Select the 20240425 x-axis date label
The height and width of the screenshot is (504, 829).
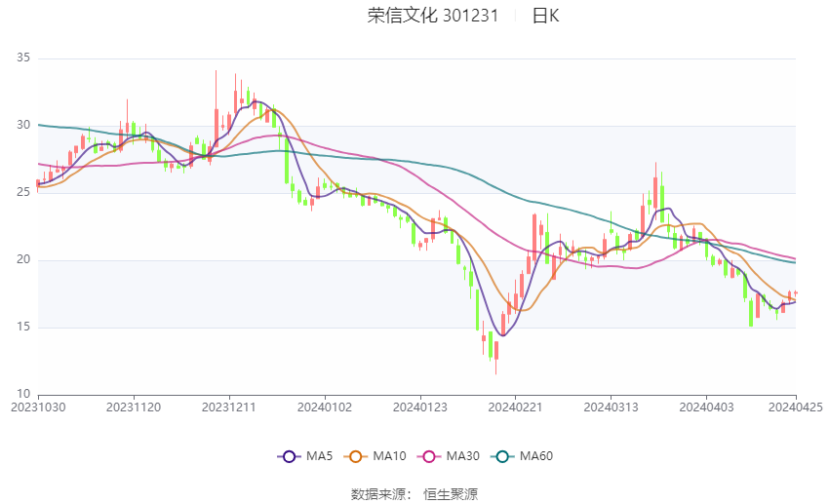[795, 407]
